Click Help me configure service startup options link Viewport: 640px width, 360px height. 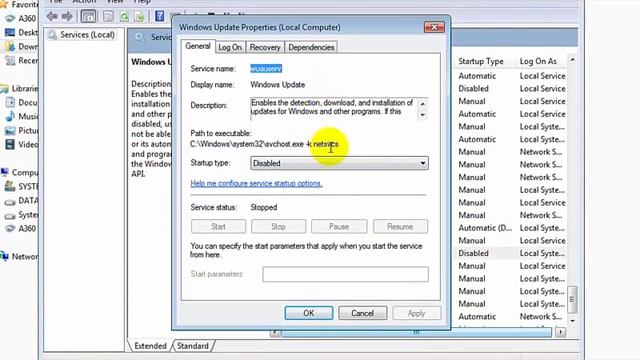point(256,184)
